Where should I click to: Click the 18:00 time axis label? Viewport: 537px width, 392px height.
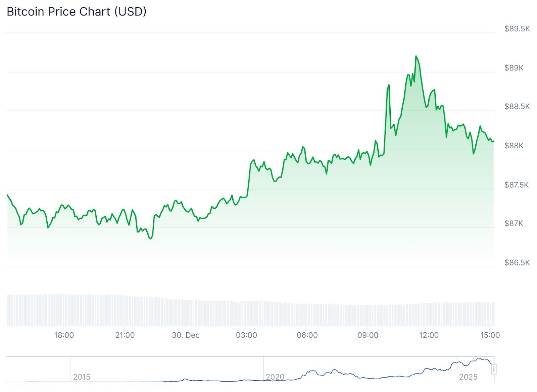click(x=64, y=335)
